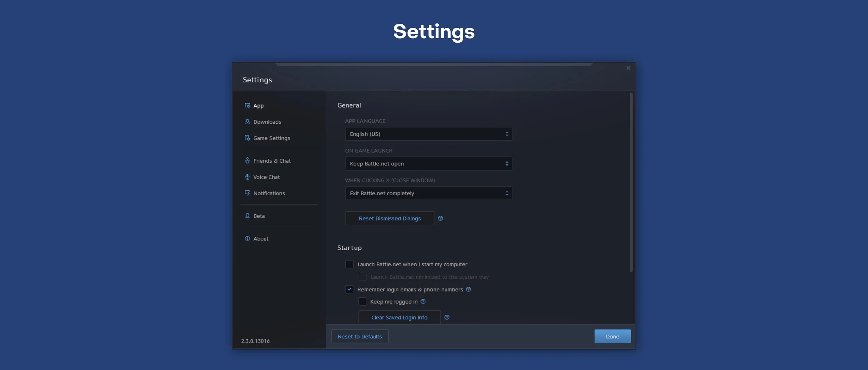
Task: Click the Voice Chat microphone icon
Action: [247, 177]
